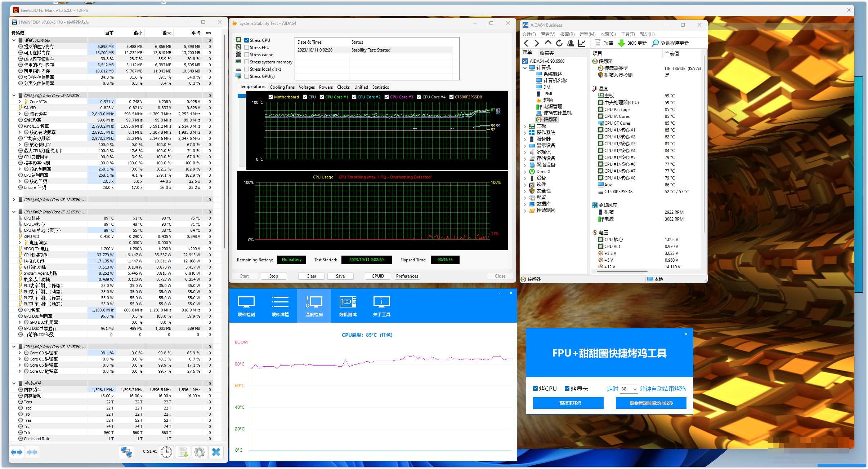Image resolution: width=868 pixels, height=469 pixels.
Task: Switch to Cooling Fans tab
Action: click(282, 87)
